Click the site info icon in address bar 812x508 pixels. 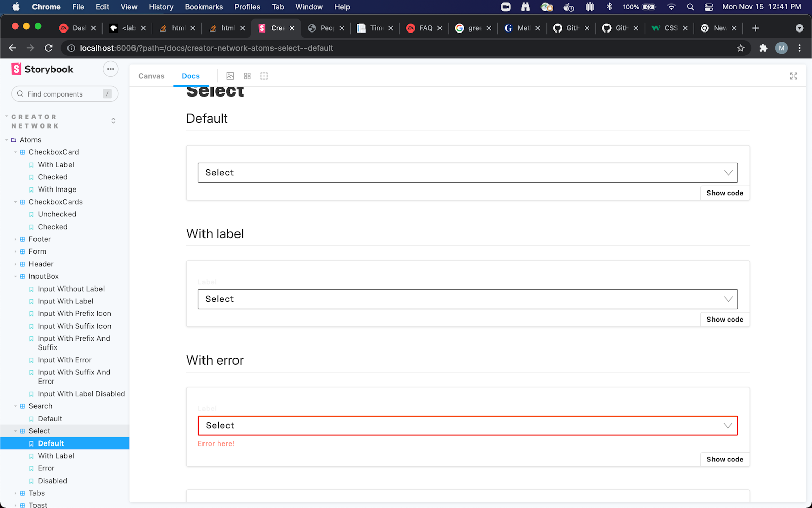coord(71,48)
